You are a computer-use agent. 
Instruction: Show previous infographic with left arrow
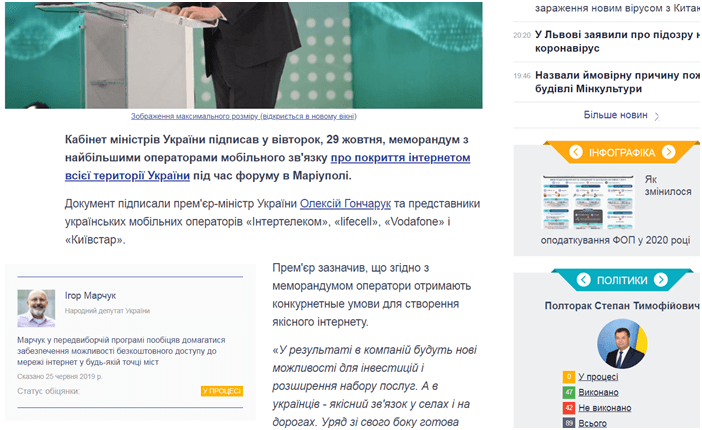point(576,152)
